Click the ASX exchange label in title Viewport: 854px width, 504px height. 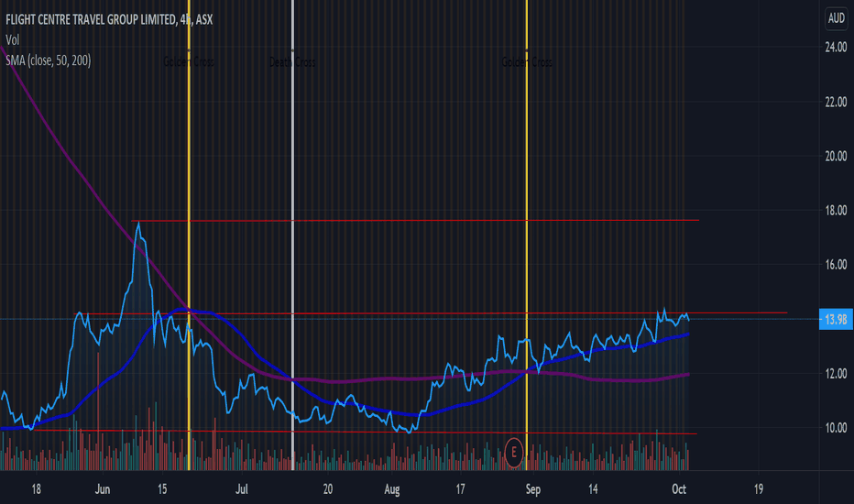(x=204, y=19)
